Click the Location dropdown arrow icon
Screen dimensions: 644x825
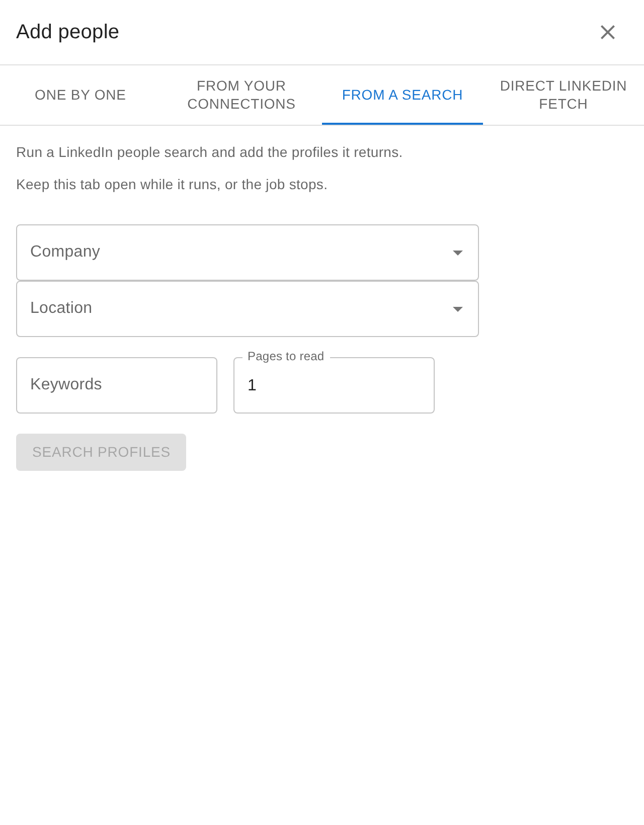pos(458,309)
